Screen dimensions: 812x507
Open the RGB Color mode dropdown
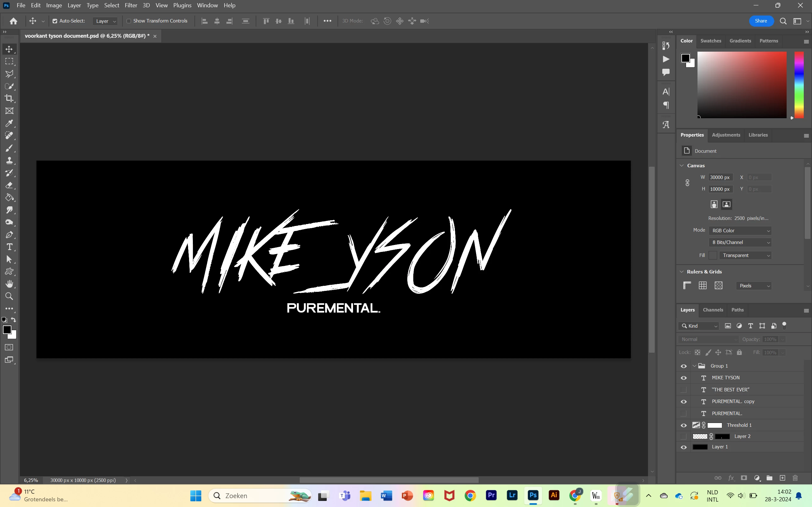point(741,231)
